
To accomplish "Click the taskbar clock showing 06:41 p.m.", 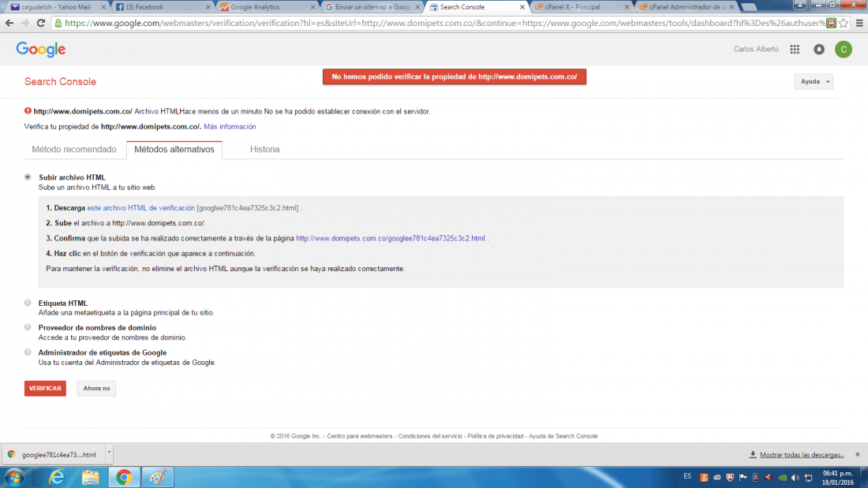I will pos(837,478).
